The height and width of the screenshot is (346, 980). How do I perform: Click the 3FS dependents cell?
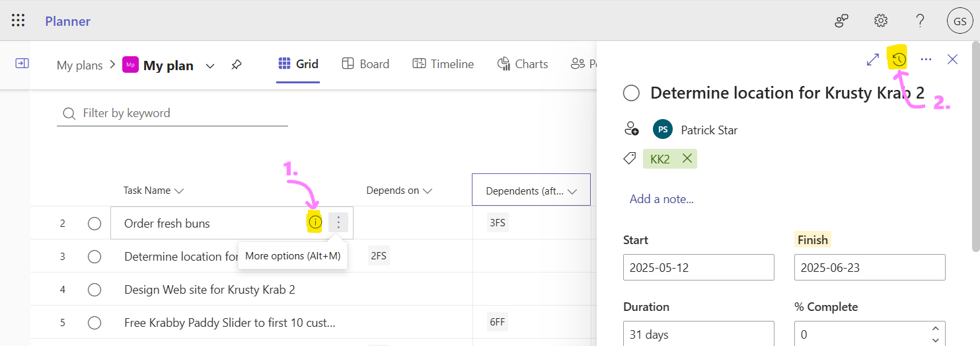(x=498, y=223)
